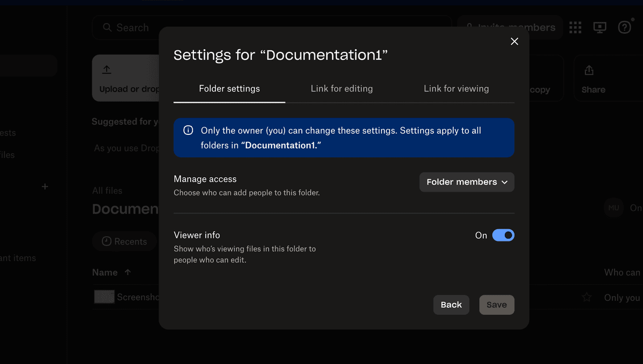Click the info icon in the blue banner
Image resolution: width=643 pixels, height=364 pixels.
[188, 130]
